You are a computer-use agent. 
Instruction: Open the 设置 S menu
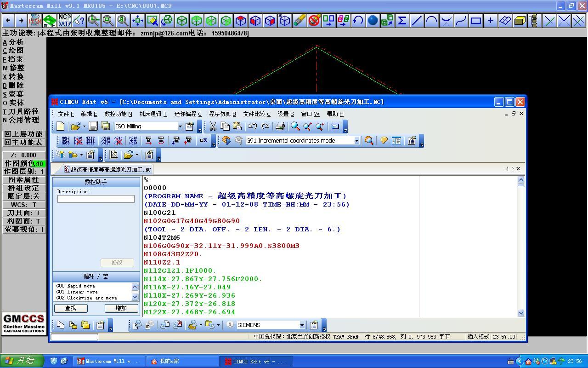click(x=286, y=114)
